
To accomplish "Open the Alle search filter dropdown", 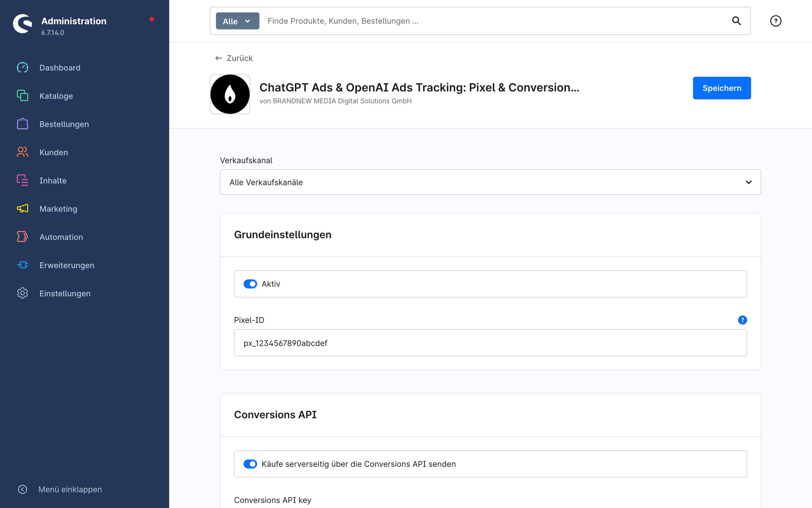I will coord(238,21).
